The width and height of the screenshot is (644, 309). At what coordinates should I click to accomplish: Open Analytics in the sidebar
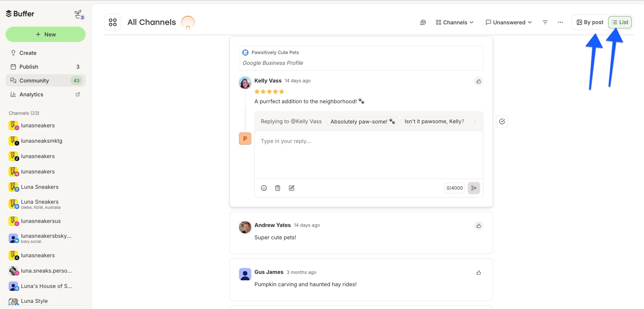coord(46,94)
